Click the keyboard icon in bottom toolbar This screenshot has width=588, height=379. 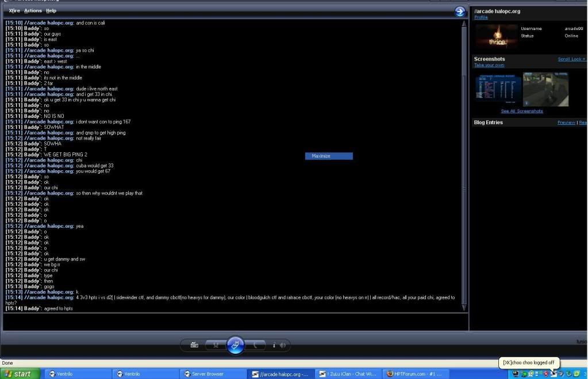tap(195, 345)
